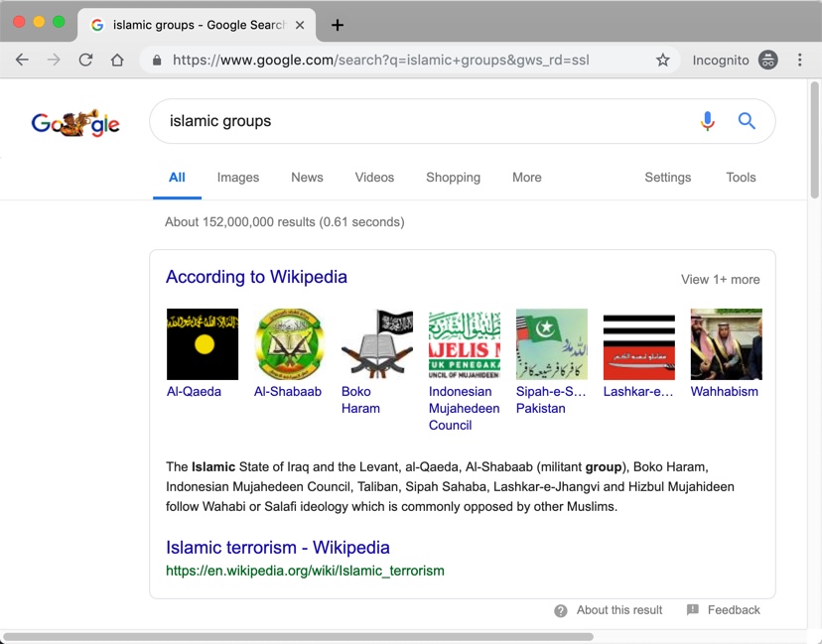Reload the page with the refresh icon
Viewport: 822px width, 644px height.
tap(85, 60)
